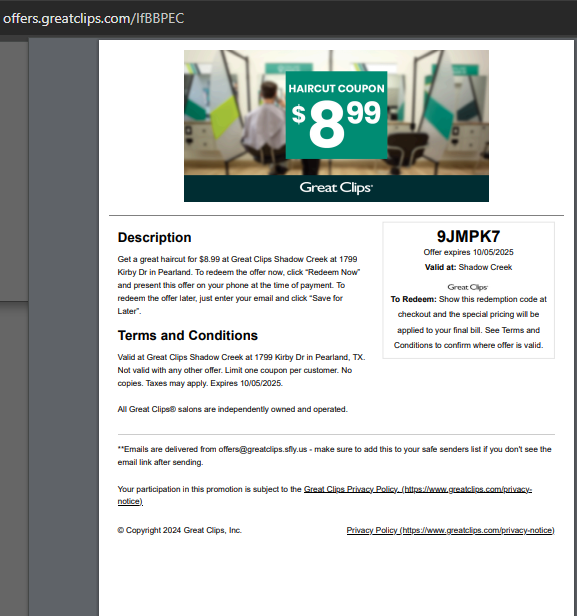
Task: Click the small Great Clips logo in code box
Action: pos(467,287)
